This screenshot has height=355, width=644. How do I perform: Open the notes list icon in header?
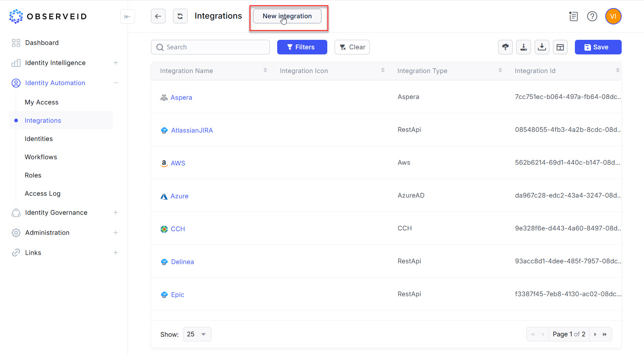[573, 16]
